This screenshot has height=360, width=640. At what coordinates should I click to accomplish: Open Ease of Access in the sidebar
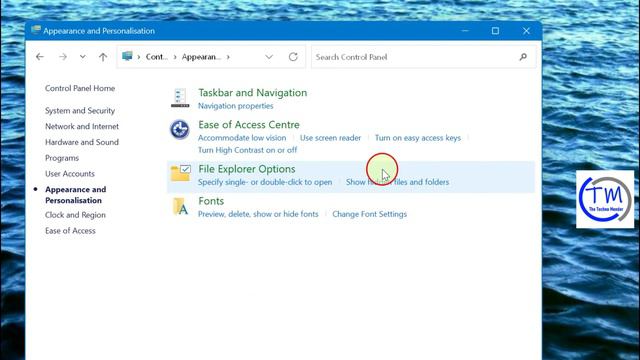coord(70,231)
